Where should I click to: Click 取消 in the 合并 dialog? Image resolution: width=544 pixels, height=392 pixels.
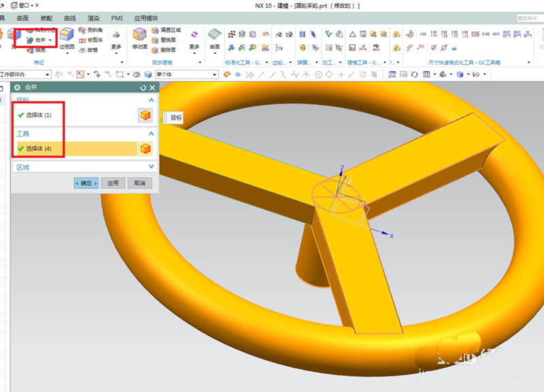pos(139,183)
